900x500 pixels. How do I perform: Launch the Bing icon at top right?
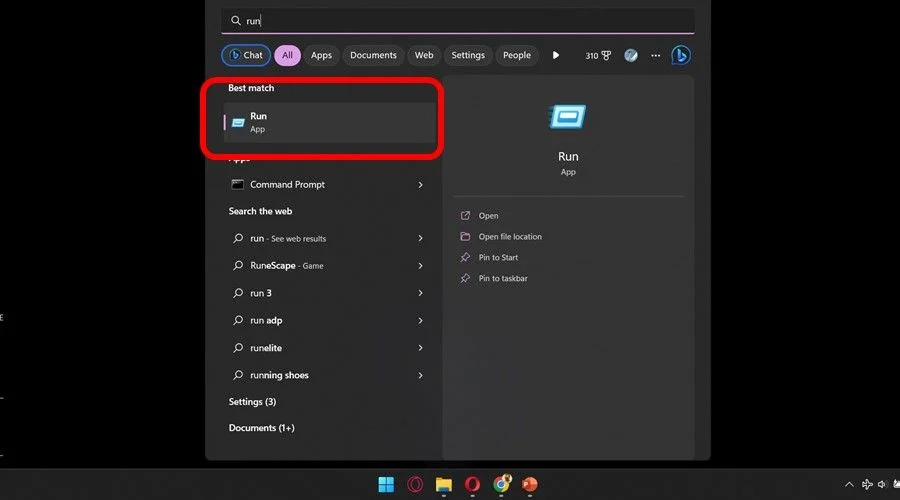681,55
